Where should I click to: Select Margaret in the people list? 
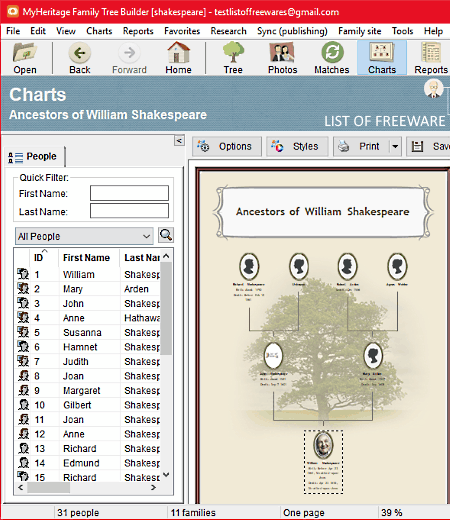click(x=88, y=390)
